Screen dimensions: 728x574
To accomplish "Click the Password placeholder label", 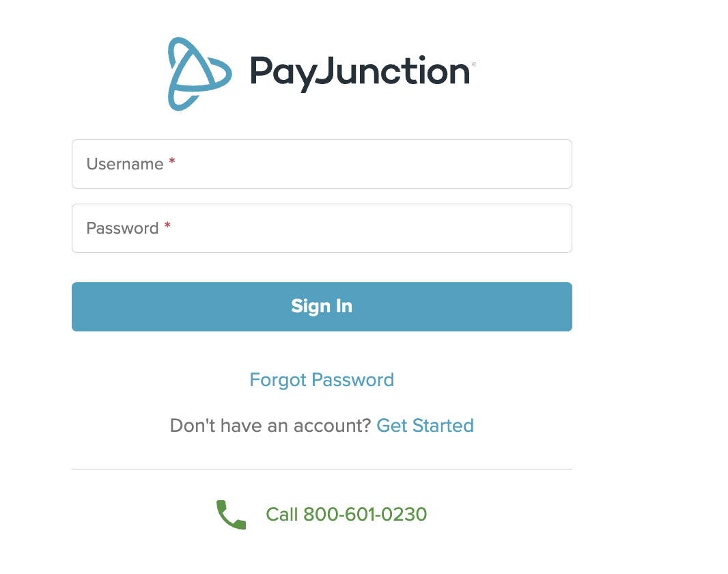I will (122, 228).
